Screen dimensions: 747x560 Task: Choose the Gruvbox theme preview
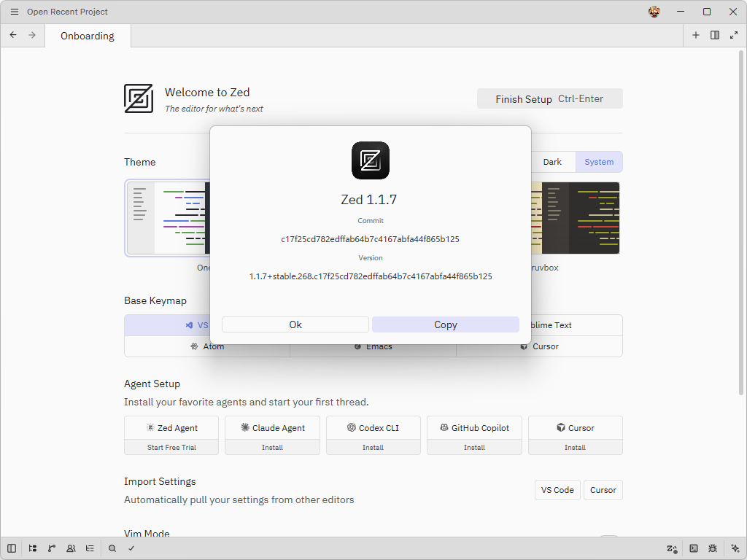(575, 218)
